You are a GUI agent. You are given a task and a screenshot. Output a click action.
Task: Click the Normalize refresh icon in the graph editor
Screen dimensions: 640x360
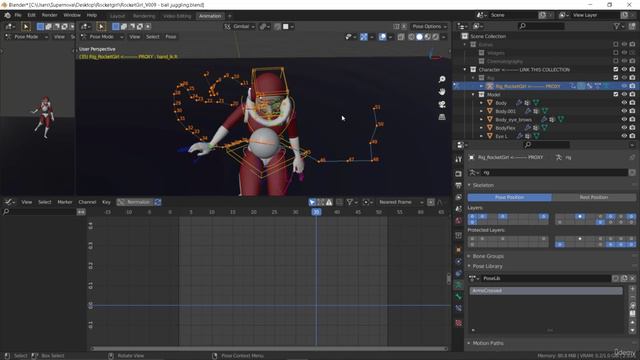pyautogui.click(x=158, y=202)
